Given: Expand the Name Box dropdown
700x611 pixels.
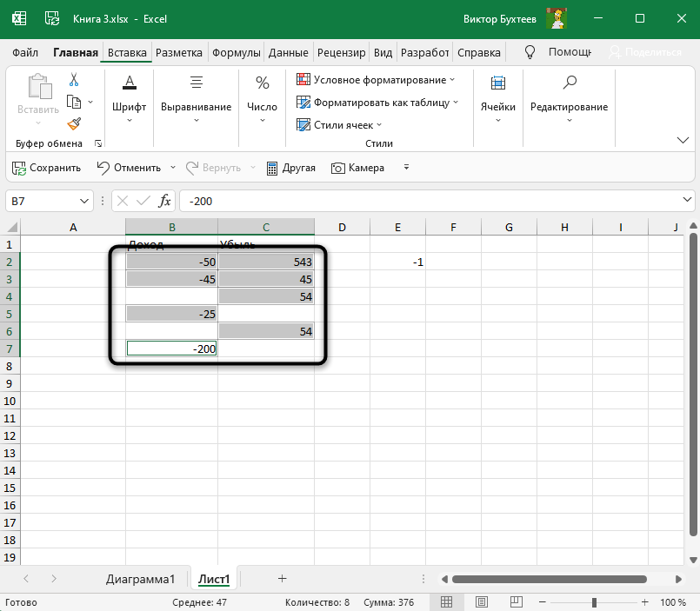Looking at the screenshot, I should pos(85,201).
